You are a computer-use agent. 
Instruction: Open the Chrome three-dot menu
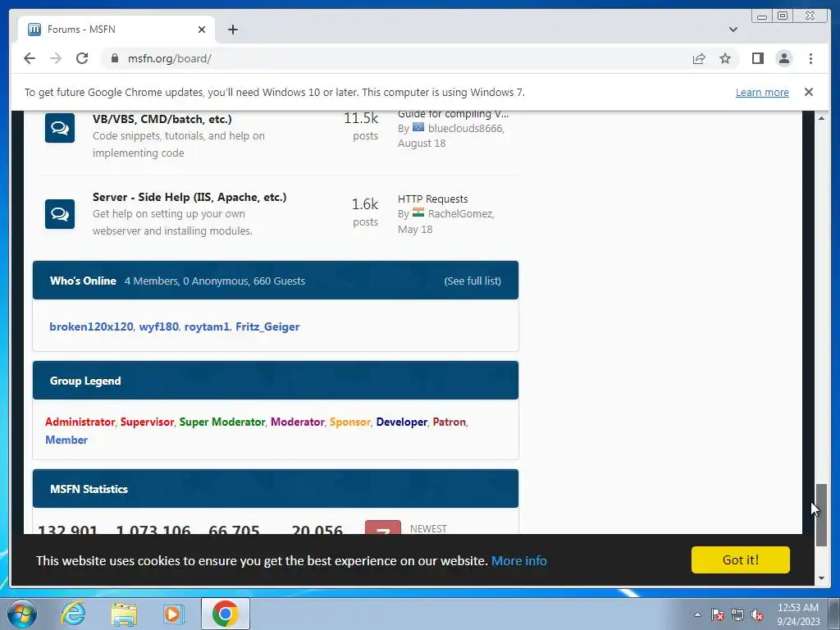(x=810, y=58)
